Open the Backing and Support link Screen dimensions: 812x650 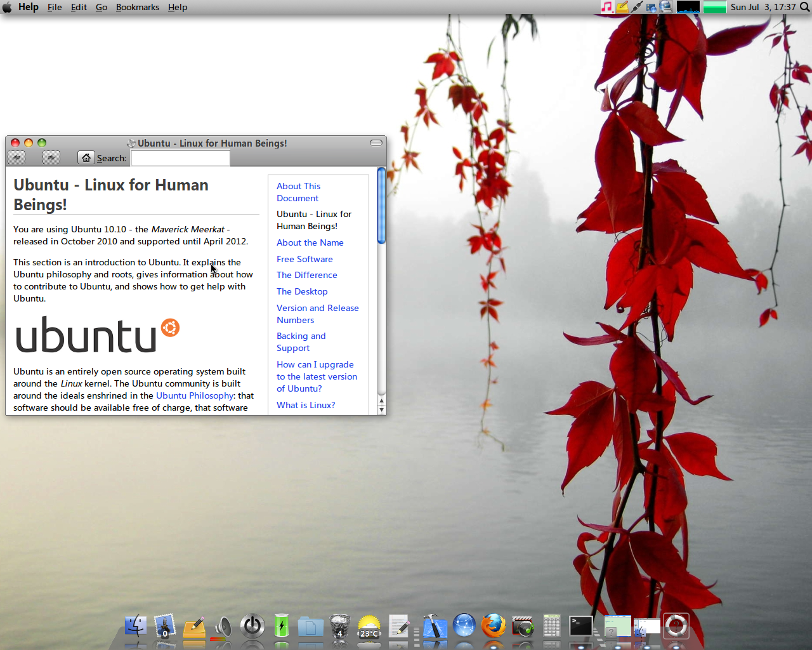point(301,342)
